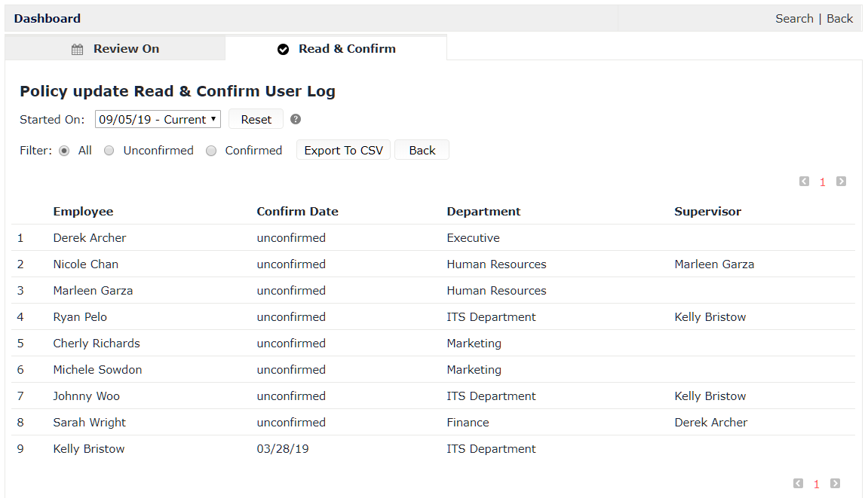Click supervisor Kelly Bristow in Johnny Woo's row
This screenshot has width=868, height=498.
(710, 396)
